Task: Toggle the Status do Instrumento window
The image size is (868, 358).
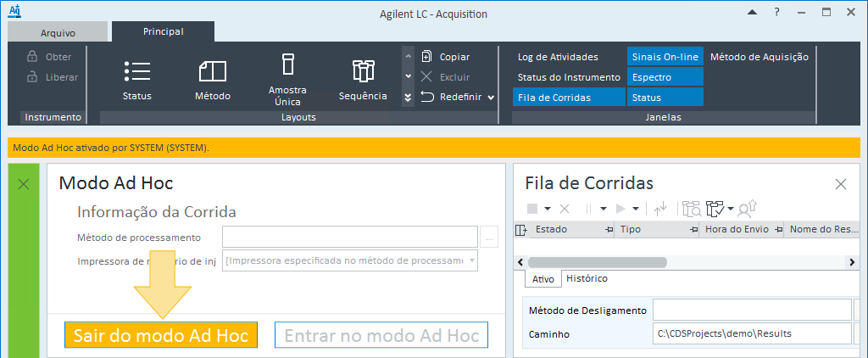Action: click(x=569, y=77)
